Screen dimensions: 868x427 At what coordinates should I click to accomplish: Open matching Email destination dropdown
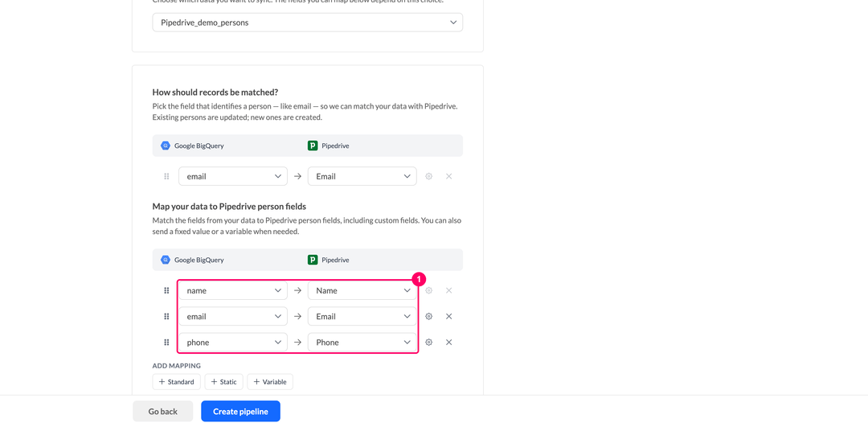tap(362, 176)
